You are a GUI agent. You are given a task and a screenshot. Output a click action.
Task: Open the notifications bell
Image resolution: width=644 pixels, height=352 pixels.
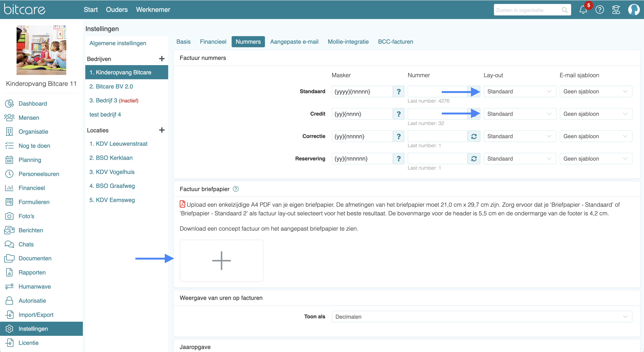click(583, 10)
